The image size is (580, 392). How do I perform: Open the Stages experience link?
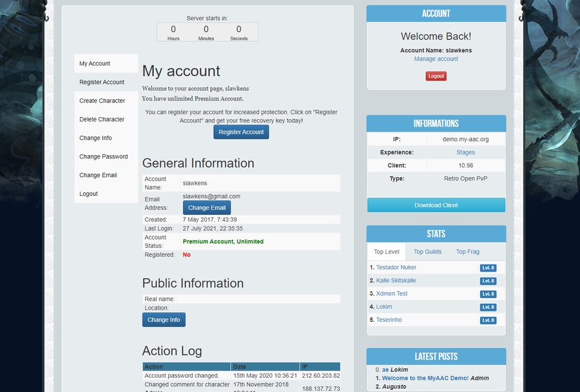pos(465,153)
